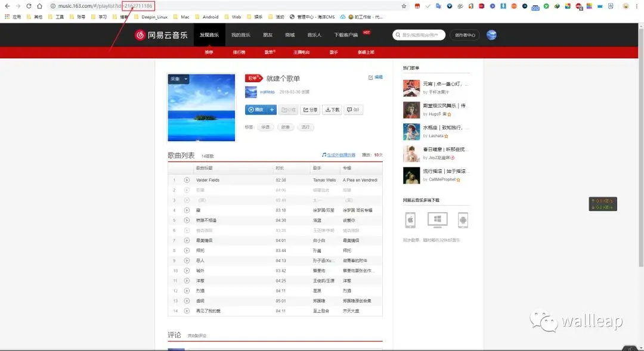Viewport: 644px width, 351px height.
Task: Open the user avatar menu in header
Action: tap(491, 35)
